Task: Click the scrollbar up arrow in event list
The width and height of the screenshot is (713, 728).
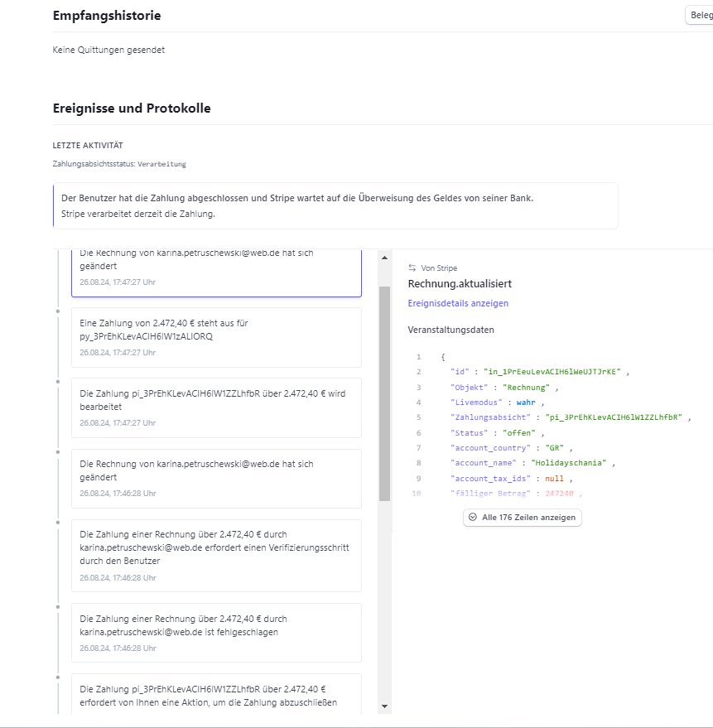Action: click(x=384, y=258)
